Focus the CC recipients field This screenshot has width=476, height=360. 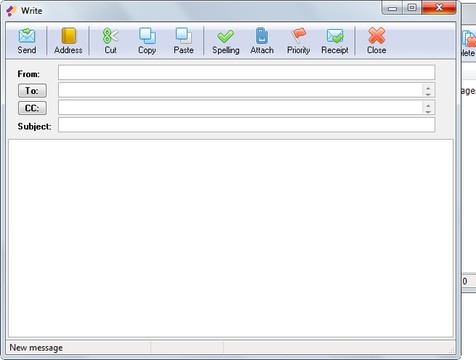coord(241,107)
